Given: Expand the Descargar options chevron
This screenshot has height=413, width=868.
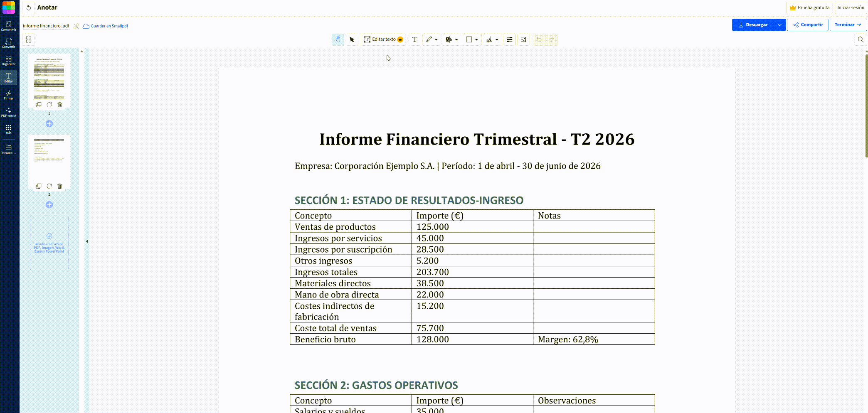Looking at the screenshot, I should (779, 25).
